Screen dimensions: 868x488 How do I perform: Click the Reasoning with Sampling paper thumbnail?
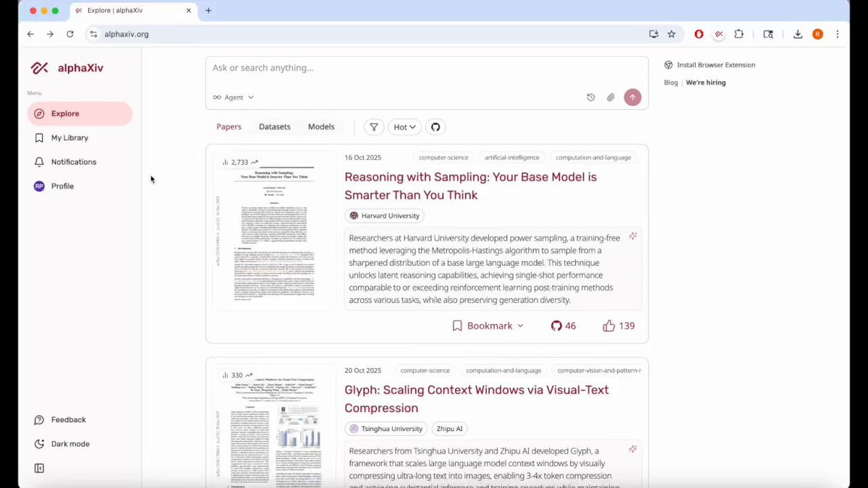tap(274, 231)
